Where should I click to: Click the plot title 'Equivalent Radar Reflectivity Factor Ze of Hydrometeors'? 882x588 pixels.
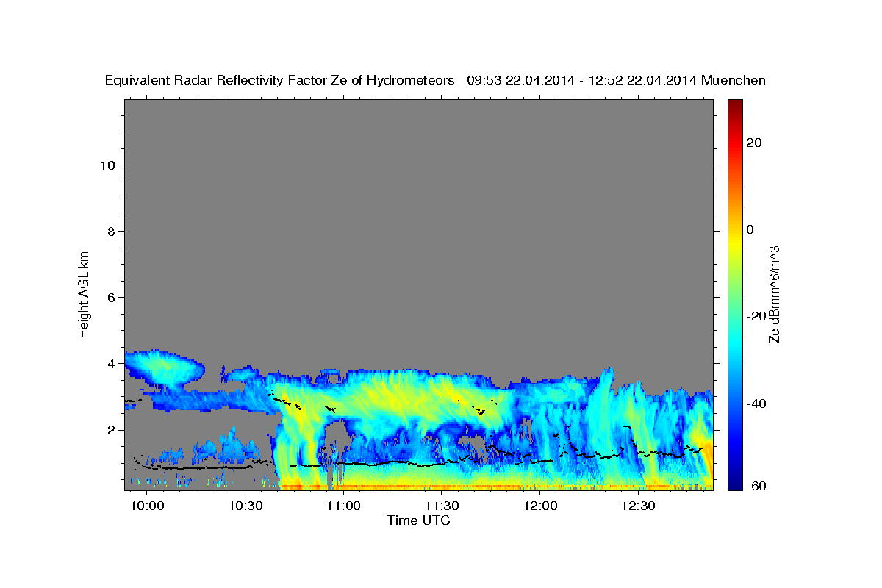tap(280, 81)
